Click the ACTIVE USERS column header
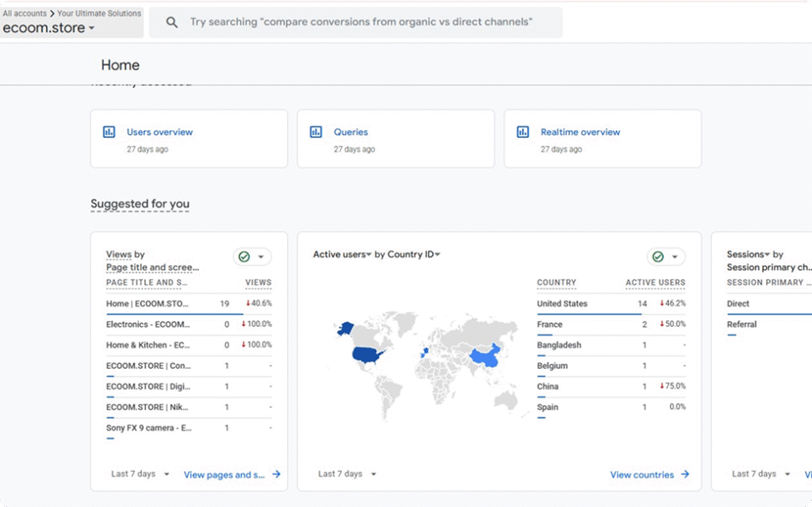Viewport: 812px width, 507px height. 656,282
